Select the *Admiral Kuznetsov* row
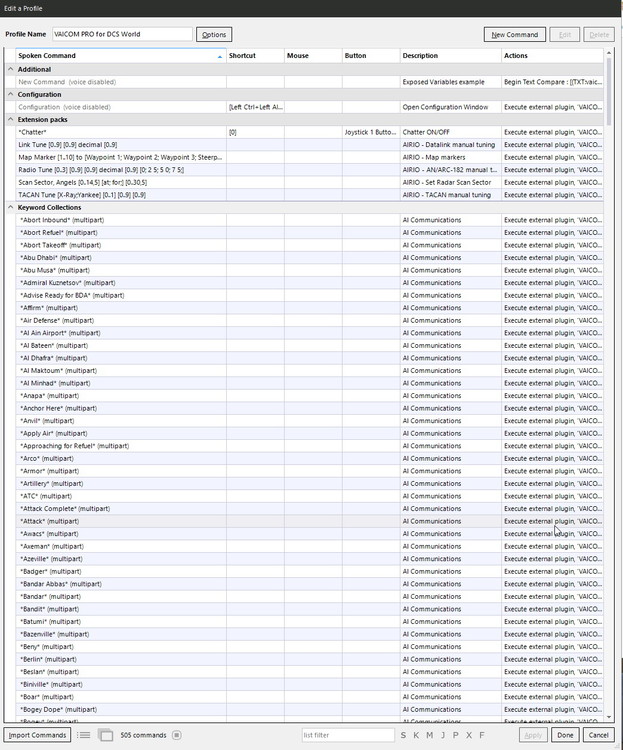This screenshot has width=623, height=750. pos(310,283)
